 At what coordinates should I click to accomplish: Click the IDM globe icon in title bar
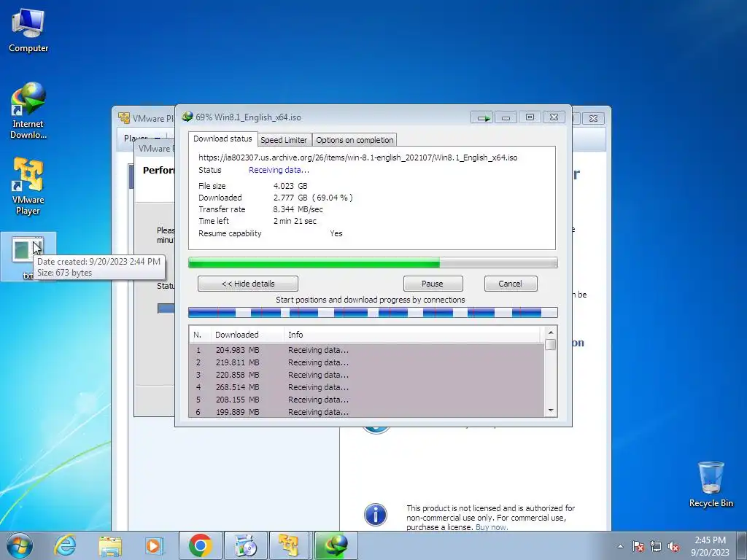pyautogui.click(x=187, y=117)
